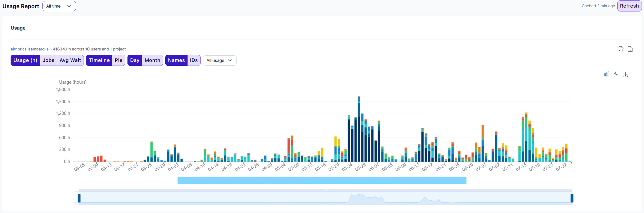Click the 1,800 h axis label
This screenshot has height=213, width=644.
click(63, 89)
